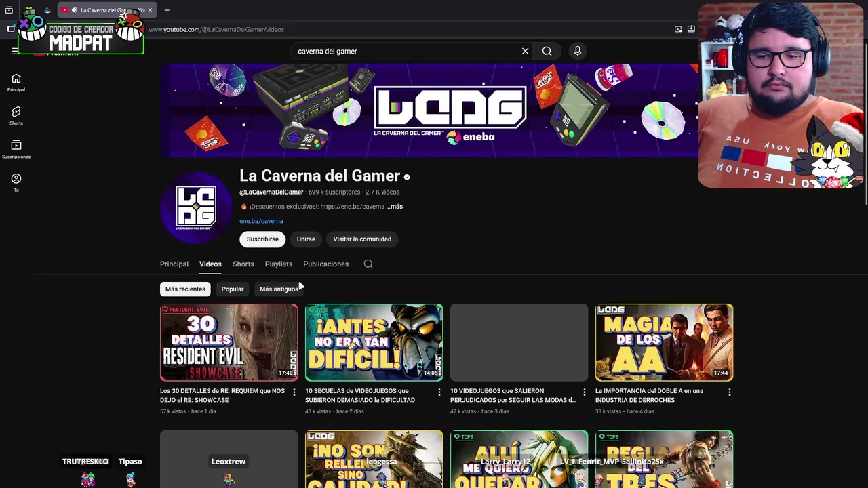Filter videos by Popular

(x=233, y=289)
